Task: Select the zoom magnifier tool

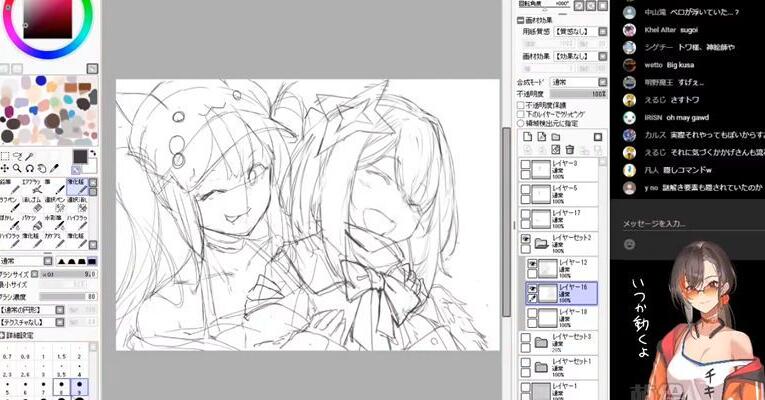Action: (x=18, y=168)
